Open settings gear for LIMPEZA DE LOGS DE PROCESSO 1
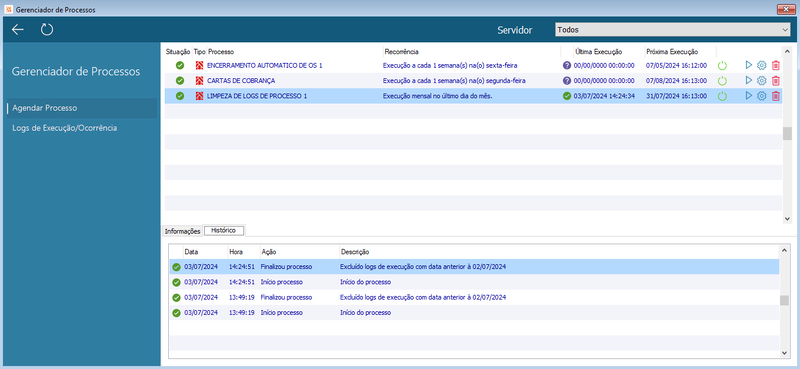 (762, 96)
